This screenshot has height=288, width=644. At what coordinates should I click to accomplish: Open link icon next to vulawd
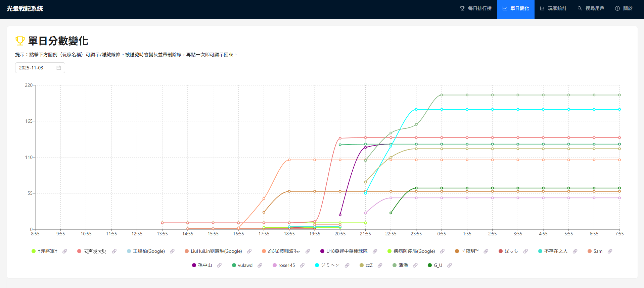pyautogui.click(x=260, y=265)
